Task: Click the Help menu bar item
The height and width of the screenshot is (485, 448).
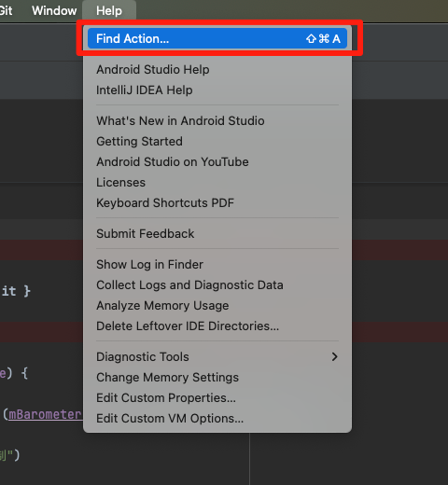Action: click(x=109, y=10)
